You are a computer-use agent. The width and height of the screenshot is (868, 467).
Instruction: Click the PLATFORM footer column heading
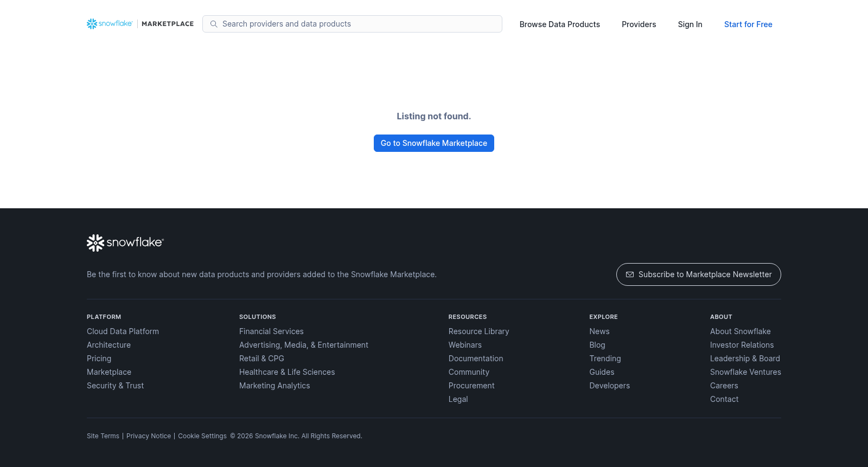pos(104,317)
